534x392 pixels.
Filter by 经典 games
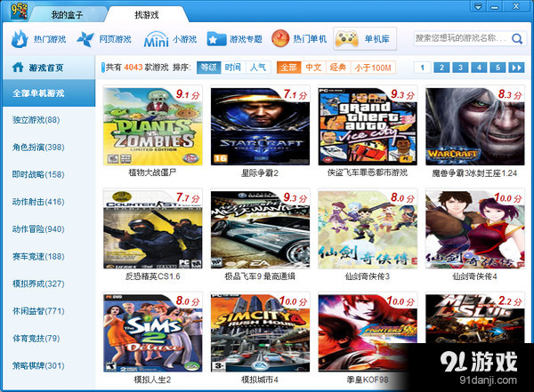point(338,68)
